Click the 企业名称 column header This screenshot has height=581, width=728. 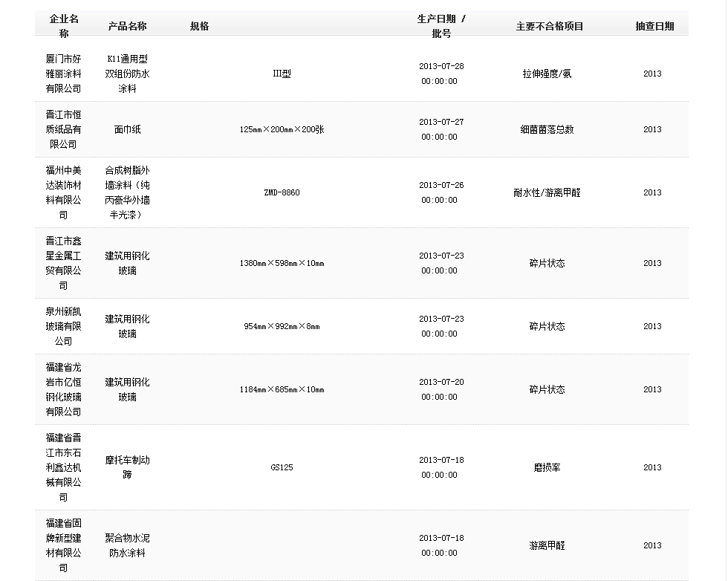coord(64,26)
